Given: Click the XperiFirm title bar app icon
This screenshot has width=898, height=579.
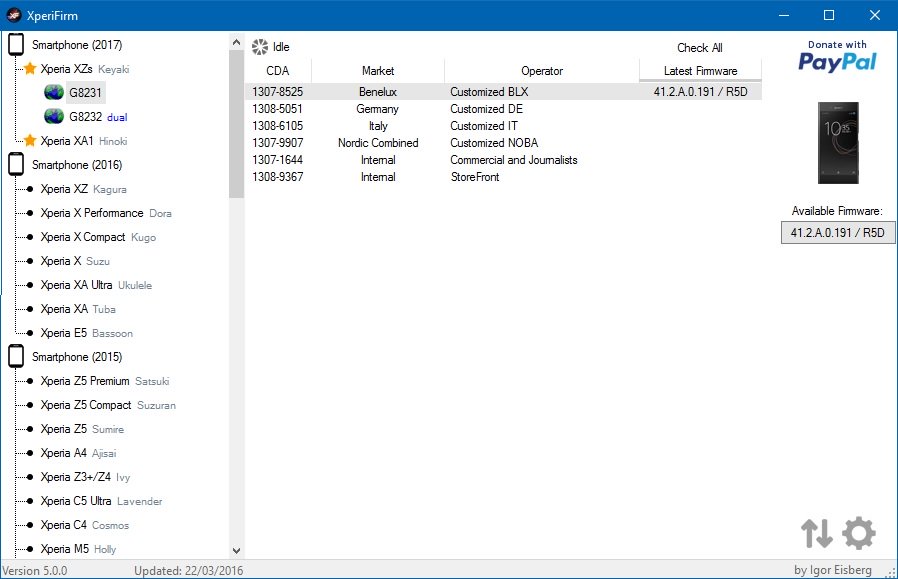Looking at the screenshot, I should click(x=14, y=15).
